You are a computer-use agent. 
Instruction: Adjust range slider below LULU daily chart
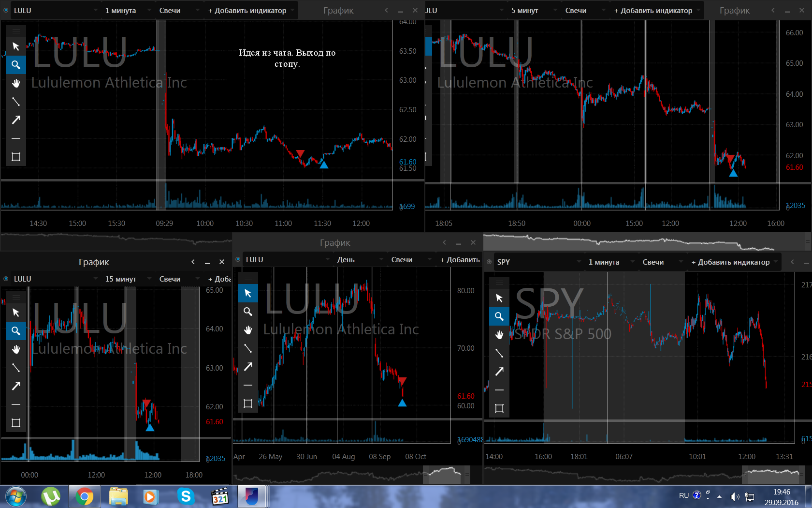[x=447, y=475]
